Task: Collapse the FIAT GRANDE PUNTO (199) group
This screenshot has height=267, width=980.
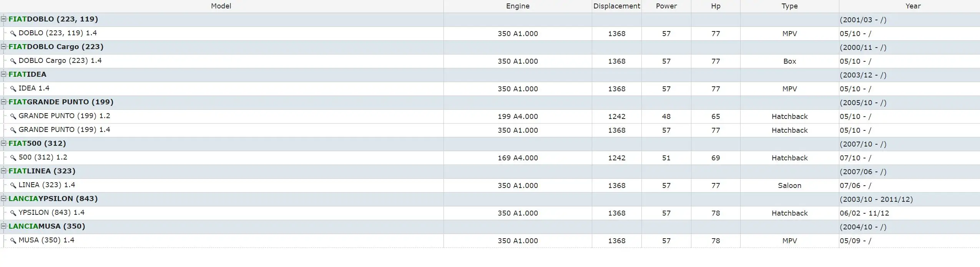Action: [x=4, y=102]
